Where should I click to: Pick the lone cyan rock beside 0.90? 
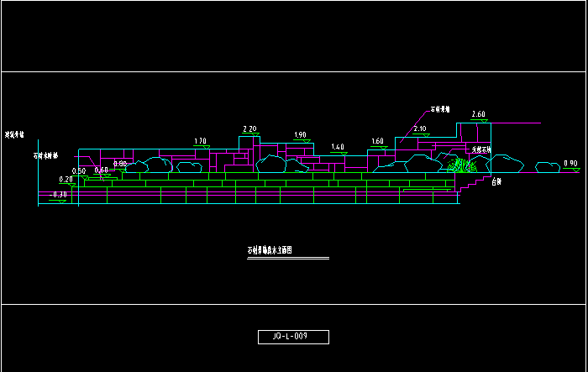548,167
